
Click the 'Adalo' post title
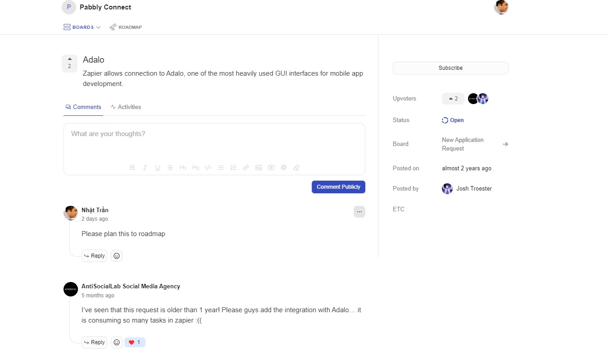click(94, 60)
